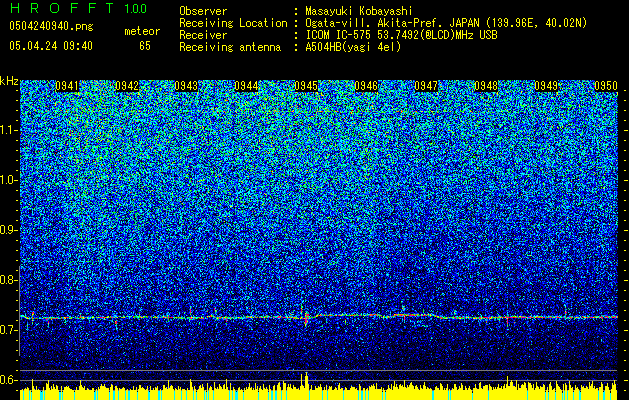629x400 pixels.
Task: Click the 0945 time marker
Action: (306, 86)
